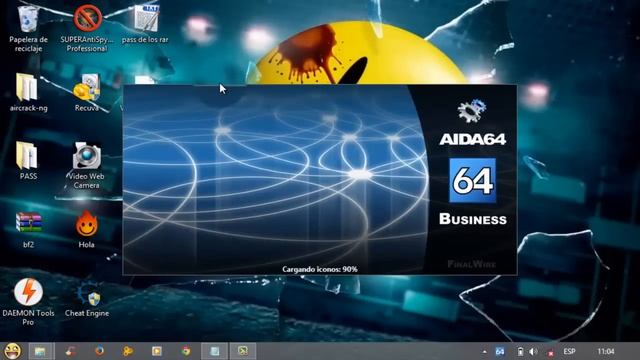Switch to the active notepad-like taskbar window
The image size is (640, 360).
[215, 351]
